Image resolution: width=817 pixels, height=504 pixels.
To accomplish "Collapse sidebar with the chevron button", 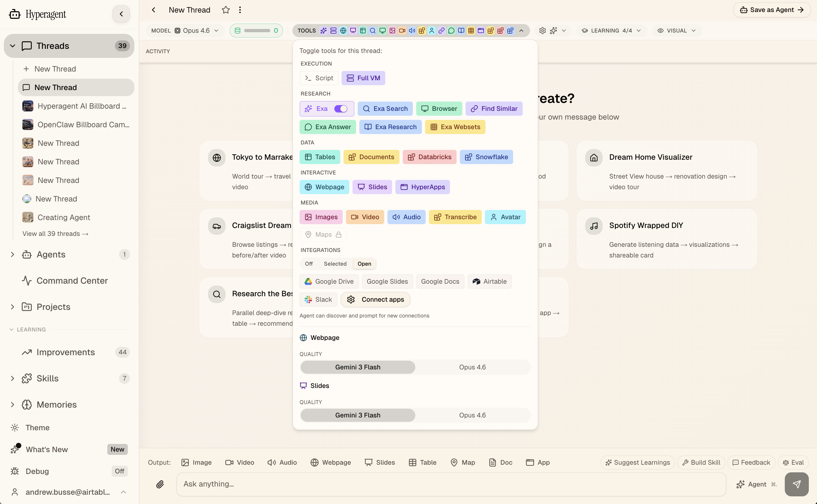I will [121, 14].
